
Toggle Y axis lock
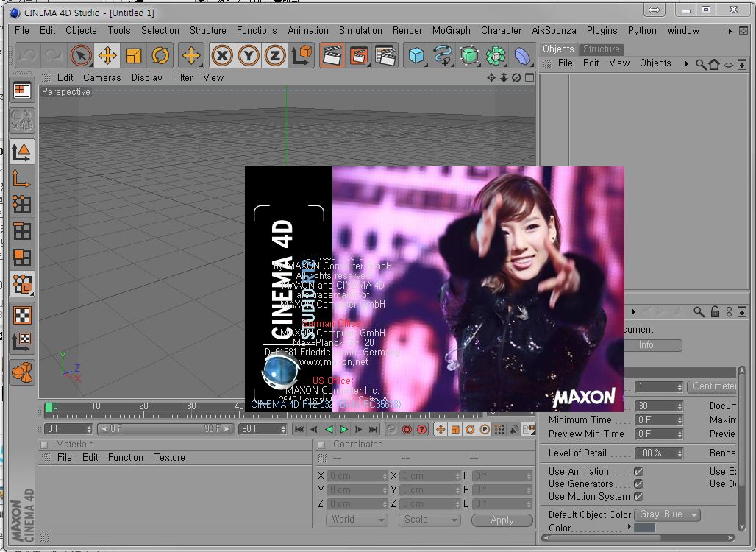point(249,55)
